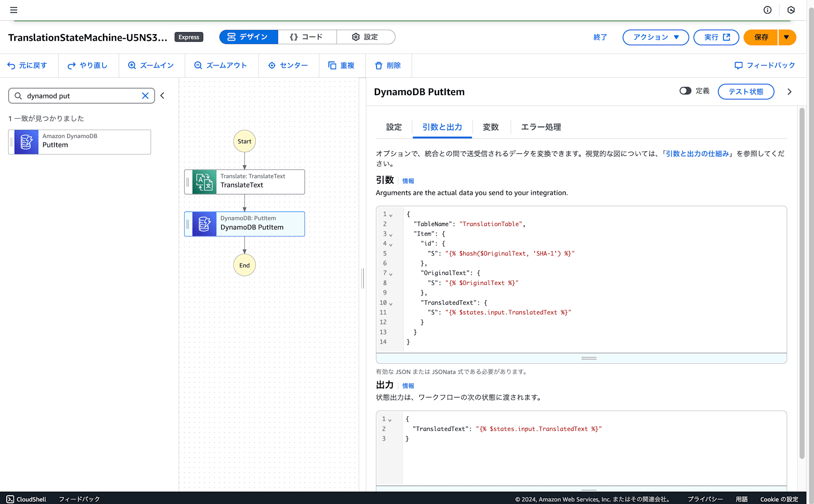Open the hexagon settings icon at top right
The height and width of the screenshot is (504, 814).
pyautogui.click(x=791, y=10)
